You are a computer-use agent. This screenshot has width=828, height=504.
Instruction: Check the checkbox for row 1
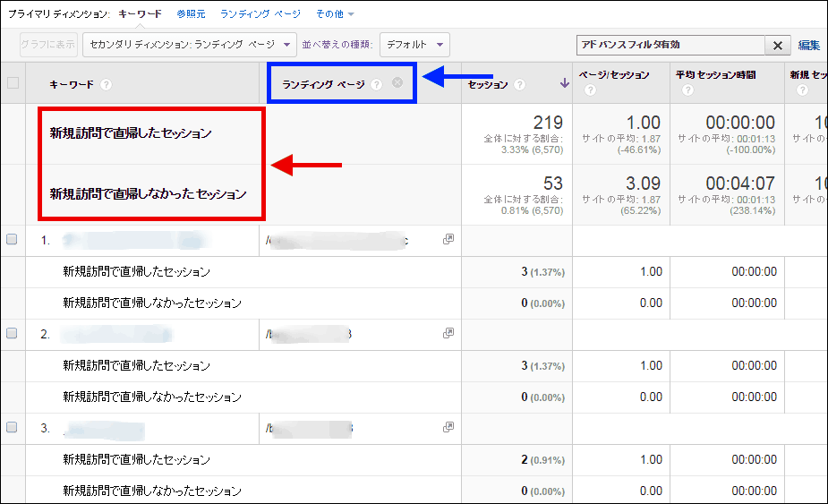(13, 240)
